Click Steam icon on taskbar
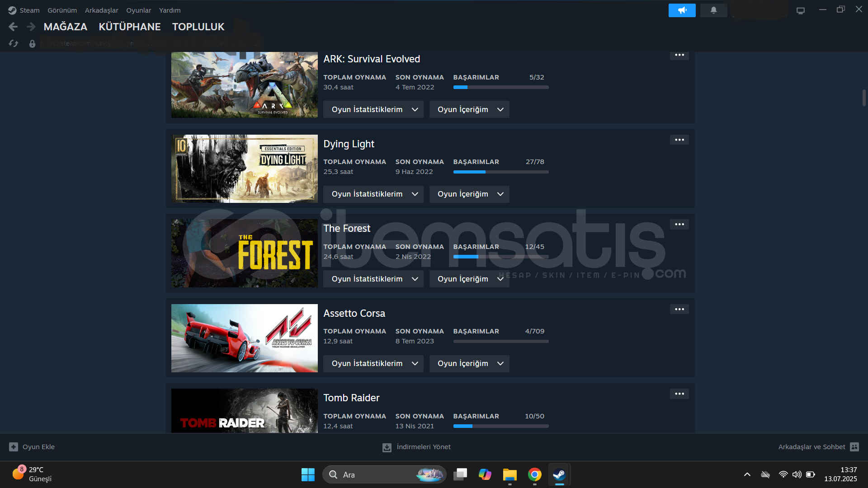 click(559, 474)
